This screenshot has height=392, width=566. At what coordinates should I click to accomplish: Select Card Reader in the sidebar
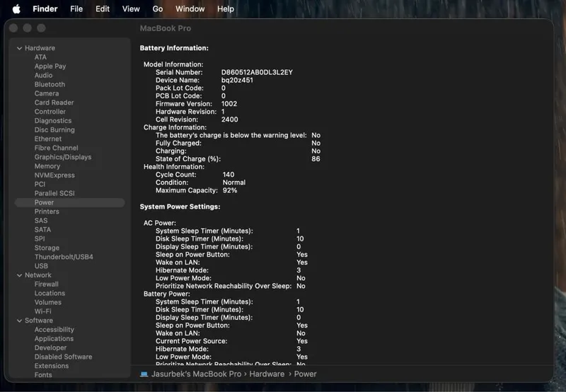tap(54, 102)
